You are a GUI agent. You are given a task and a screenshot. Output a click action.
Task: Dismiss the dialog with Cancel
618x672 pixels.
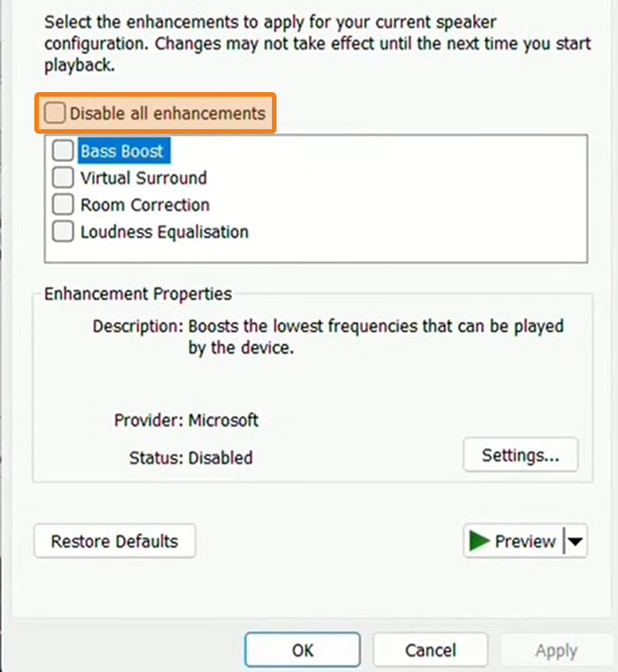point(430,650)
